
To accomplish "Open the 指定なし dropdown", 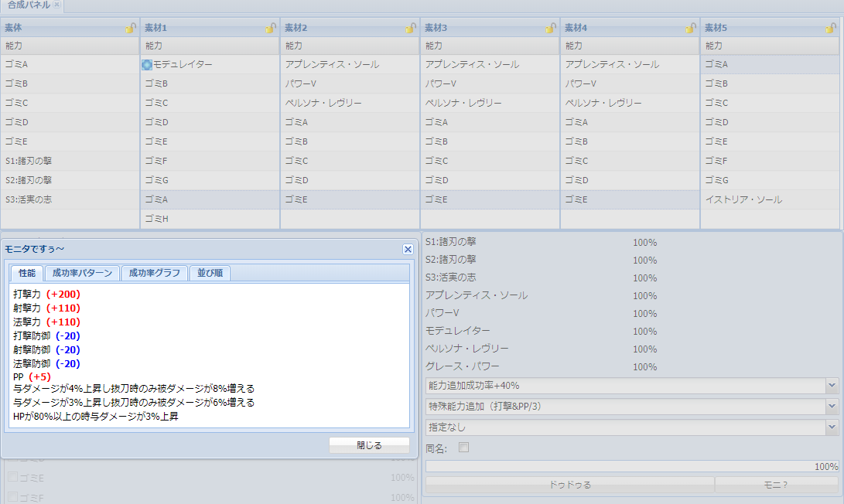I will [x=832, y=427].
